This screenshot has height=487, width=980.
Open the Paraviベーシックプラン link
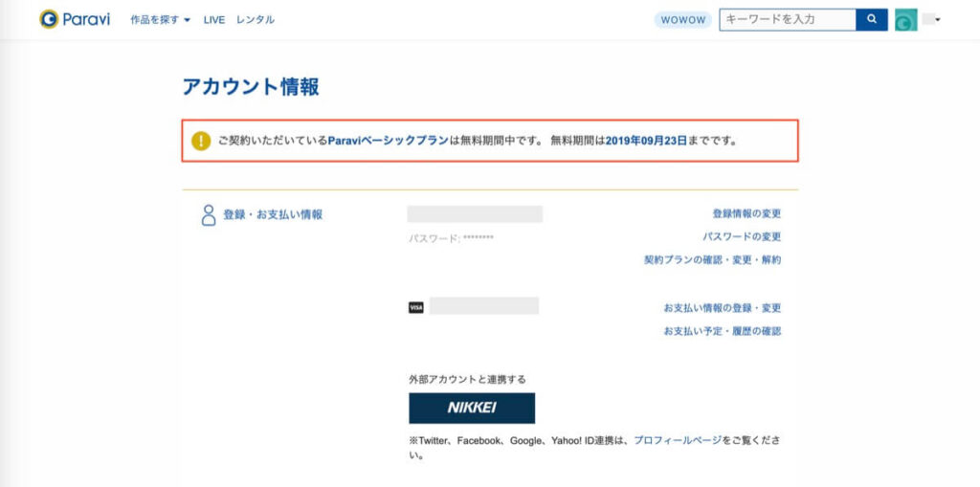(389, 141)
